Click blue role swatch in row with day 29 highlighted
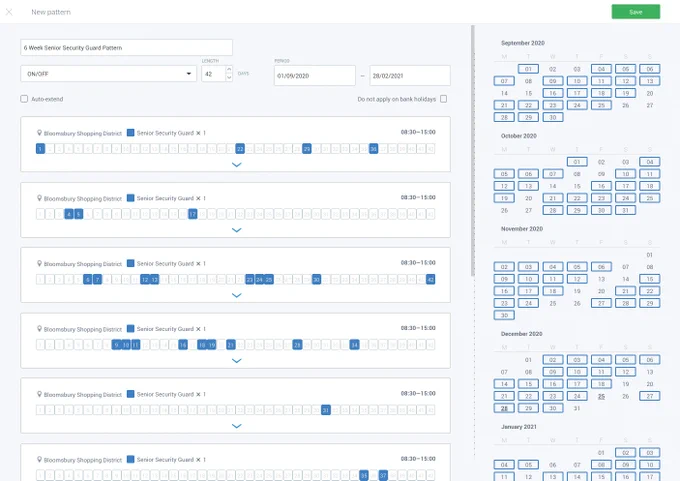The height and width of the screenshot is (481, 680). [x=131, y=133]
